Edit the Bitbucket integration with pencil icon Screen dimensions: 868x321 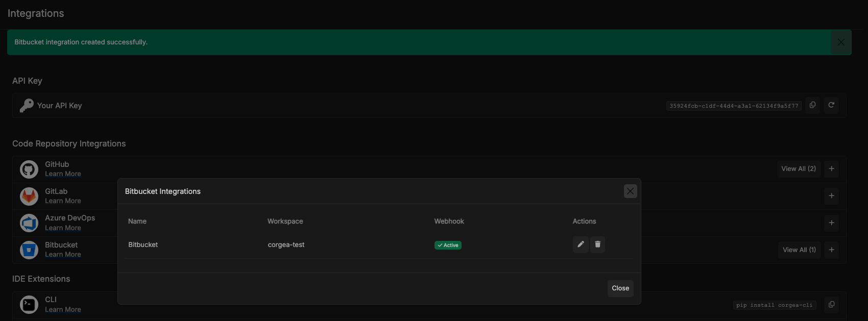point(581,244)
